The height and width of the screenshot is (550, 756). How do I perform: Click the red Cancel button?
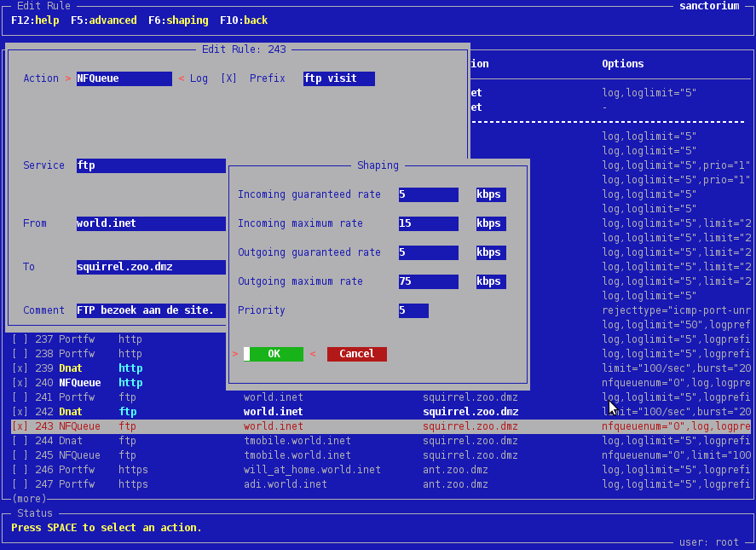pyautogui.click(x=356, y=354)
